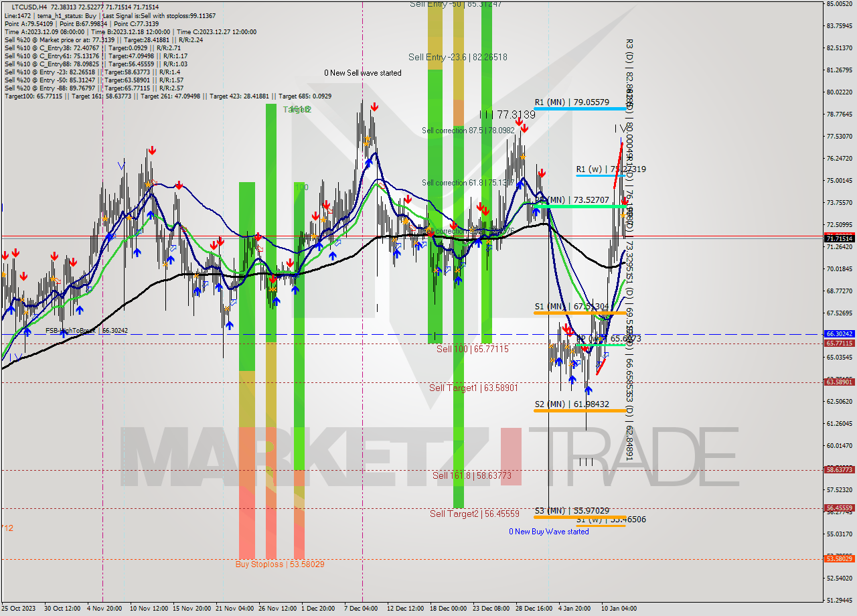Click the orange 53.58029 price axis tag

pyautogui.click(x=839, y=558)
